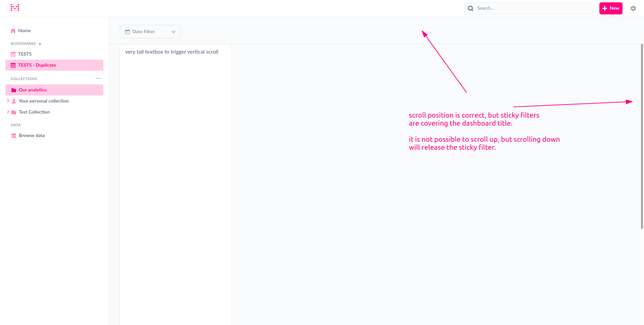Select Test Collection in the sidebar

[x=34, y=112]
